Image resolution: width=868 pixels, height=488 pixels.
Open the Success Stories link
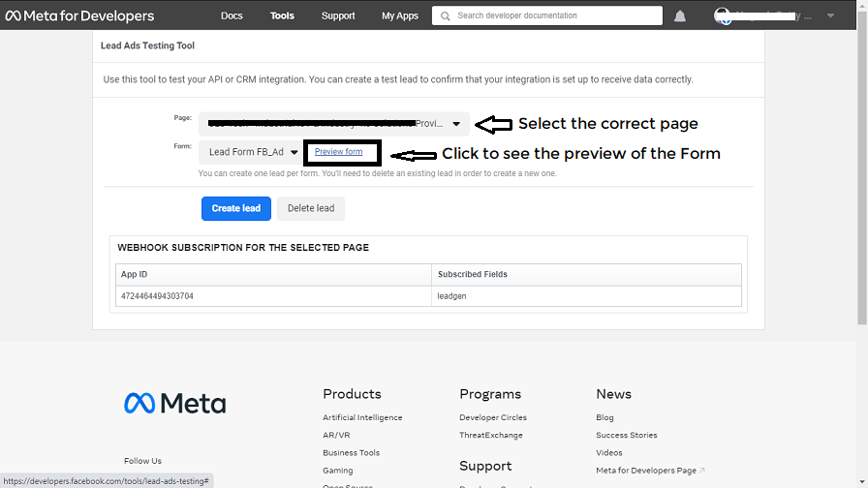[x=626, y=436]
